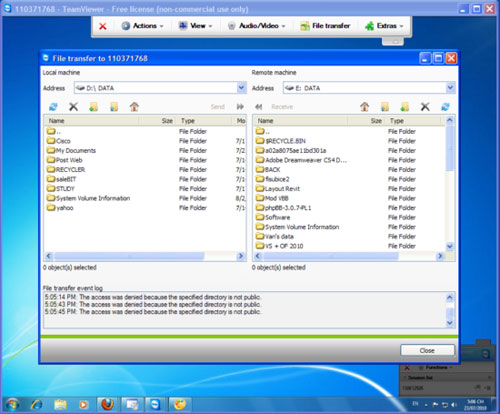Sort local list by Size column
This screenshot has width=500, height=414.
(x=158, y=121)
